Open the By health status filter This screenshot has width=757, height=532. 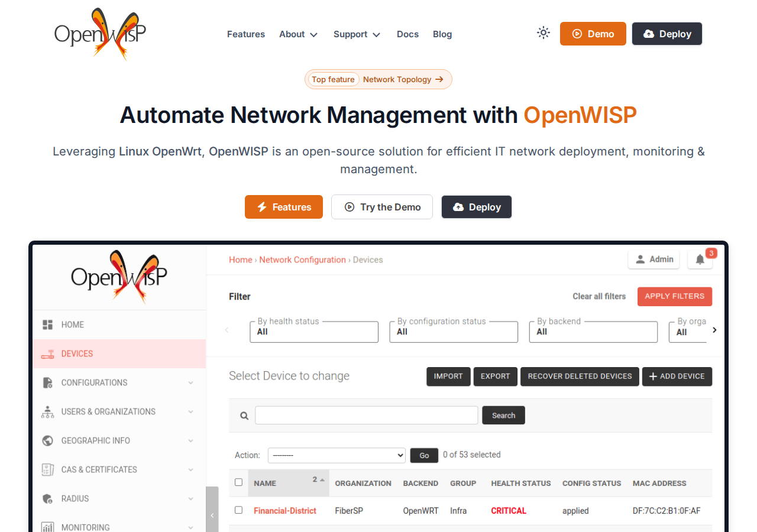[x=314, y=332]
